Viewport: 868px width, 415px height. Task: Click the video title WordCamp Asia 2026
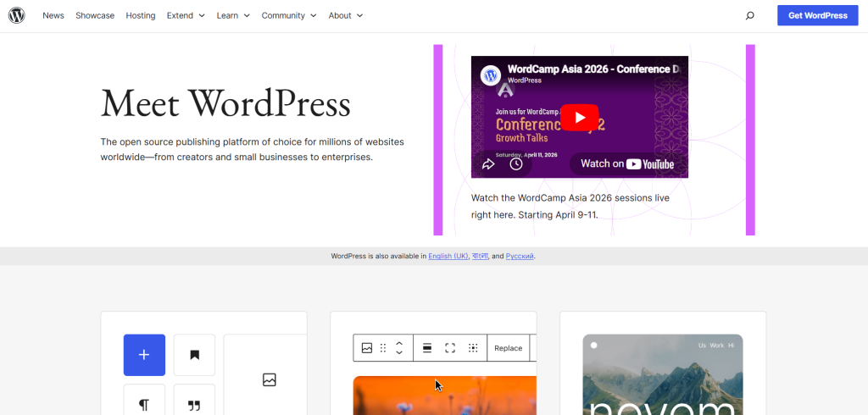(593, 69)
